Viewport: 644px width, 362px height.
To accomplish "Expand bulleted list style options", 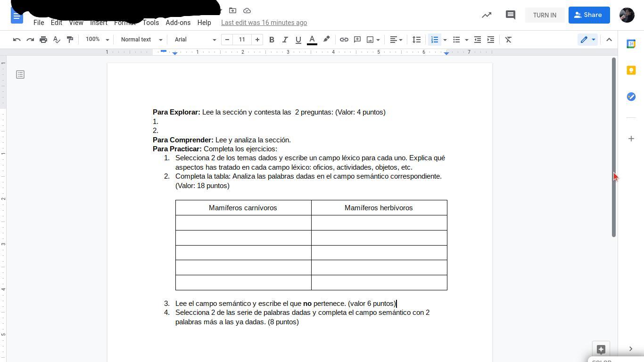I will click(x=466, y=40).
